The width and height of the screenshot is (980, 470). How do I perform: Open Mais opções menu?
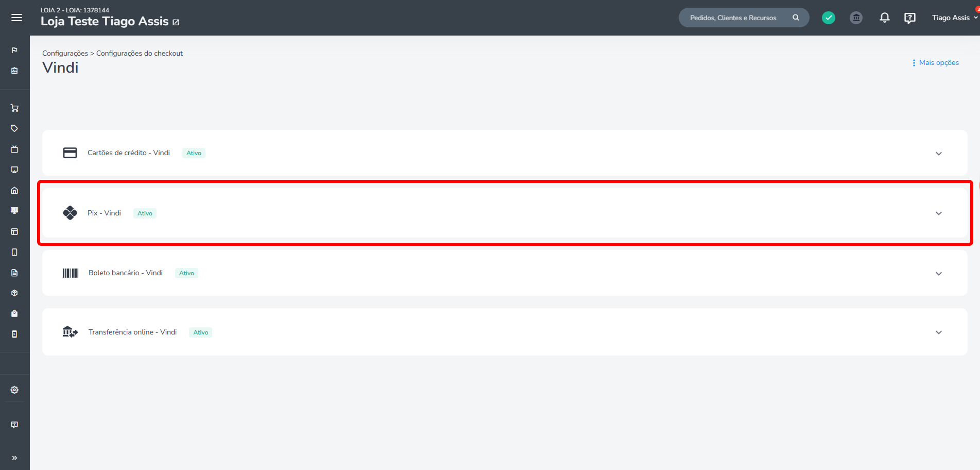click(935, 63)
